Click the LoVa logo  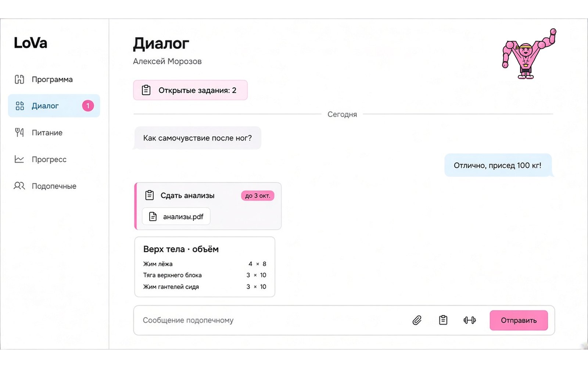(x=31, y=43)
